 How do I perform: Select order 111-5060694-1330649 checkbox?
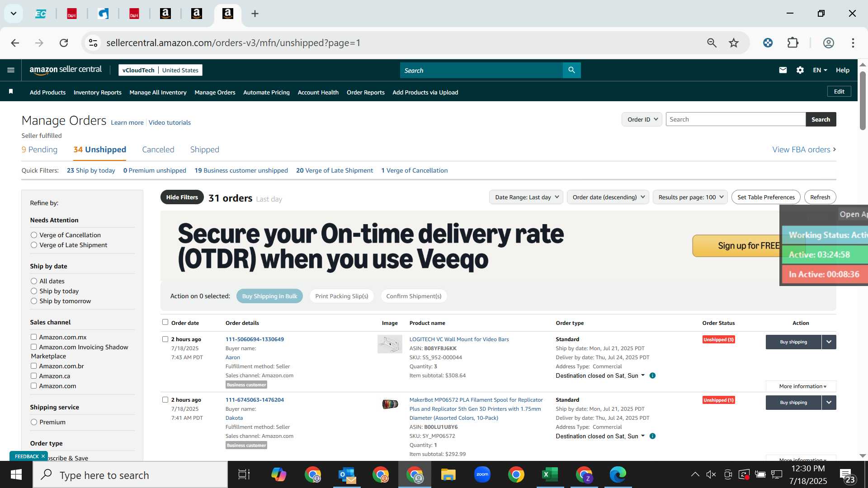[x=165, y=339]
